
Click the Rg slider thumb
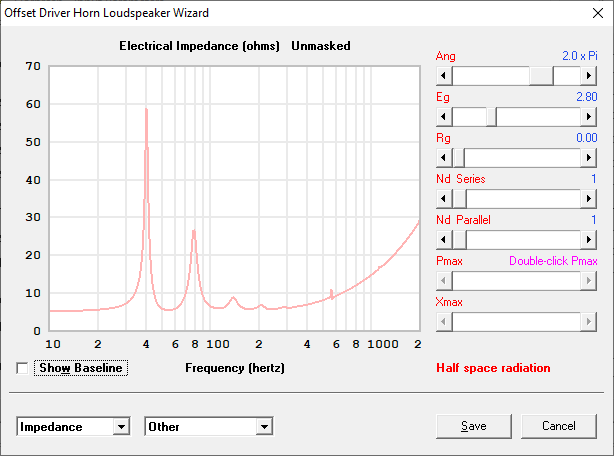coord(459,158)
